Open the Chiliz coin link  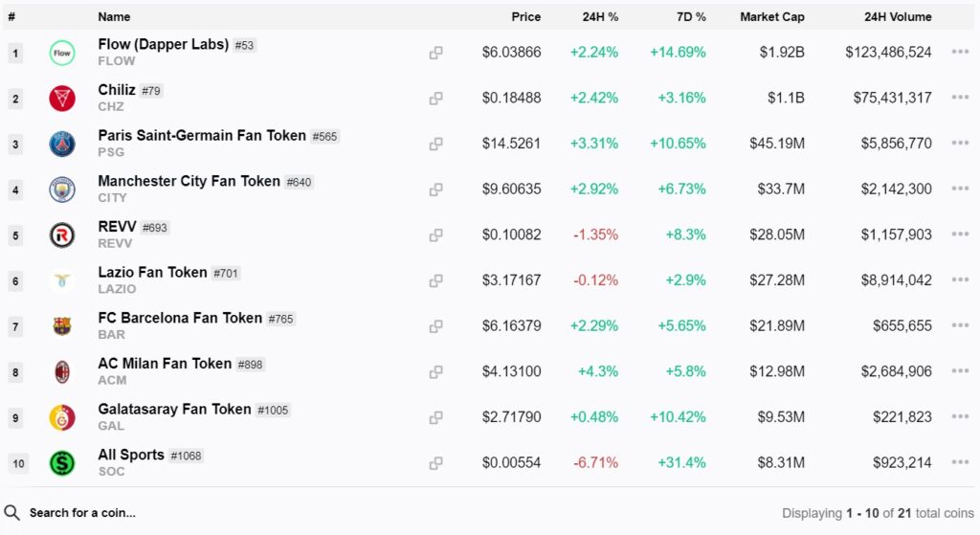(x=116, y=90)
